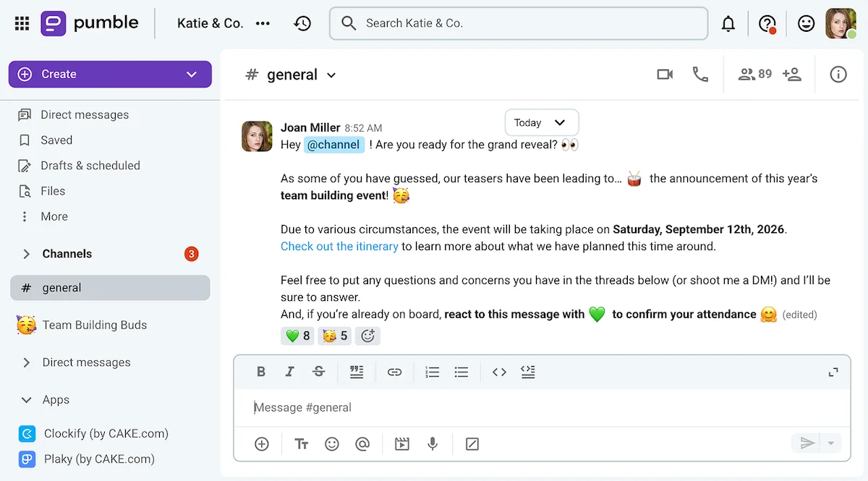Viewport: 868px width, 481px height.
Task: Click the Create button
Action: click(x=110, y=74)
